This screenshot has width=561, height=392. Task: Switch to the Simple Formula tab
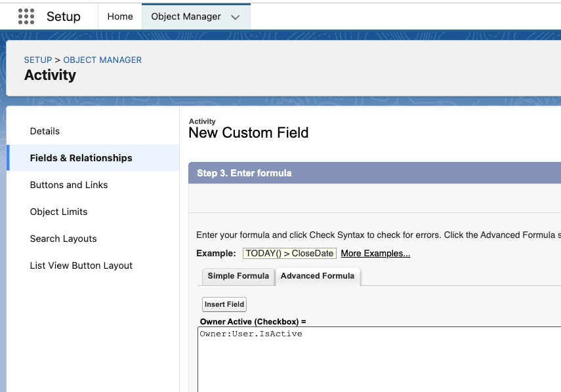pyautogui.click(x=238, y=276)
